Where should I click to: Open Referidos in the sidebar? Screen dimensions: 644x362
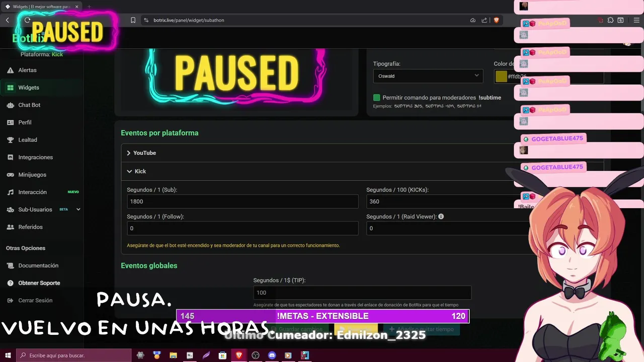tap(30, 227)
